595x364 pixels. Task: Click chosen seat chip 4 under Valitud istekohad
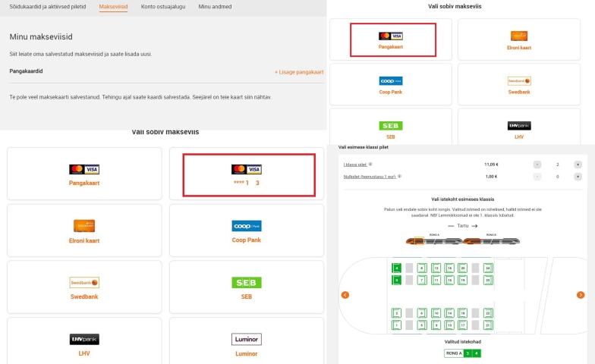click(x=477, y=353)
